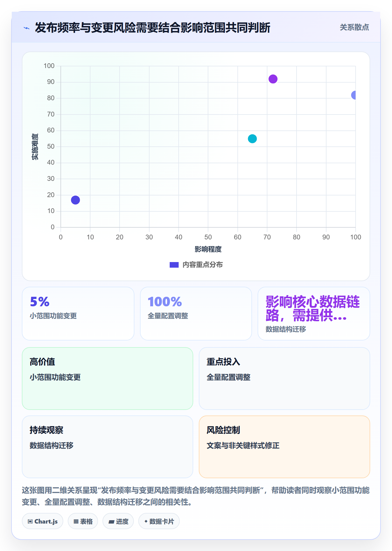392x551 pixels.
Task: Click 小范围功能变更 in the 高价值 card
Action: 55,377
